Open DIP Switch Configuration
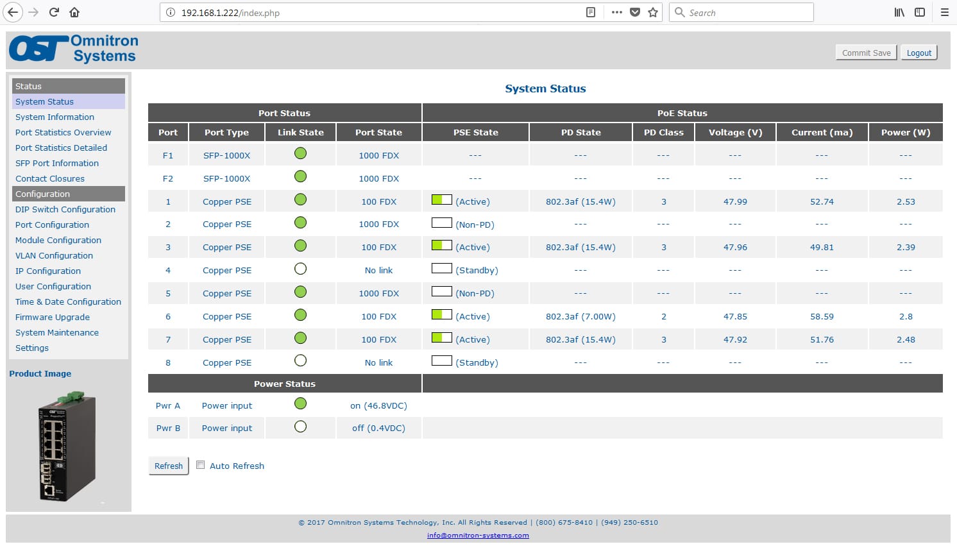The image size is (957, 560). pos(65,209)
